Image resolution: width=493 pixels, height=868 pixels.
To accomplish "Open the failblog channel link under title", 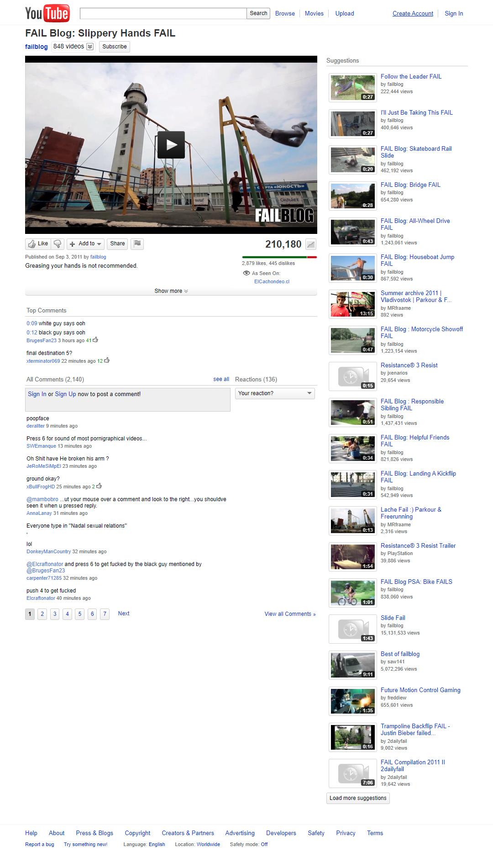I will (x=37, y=47).
